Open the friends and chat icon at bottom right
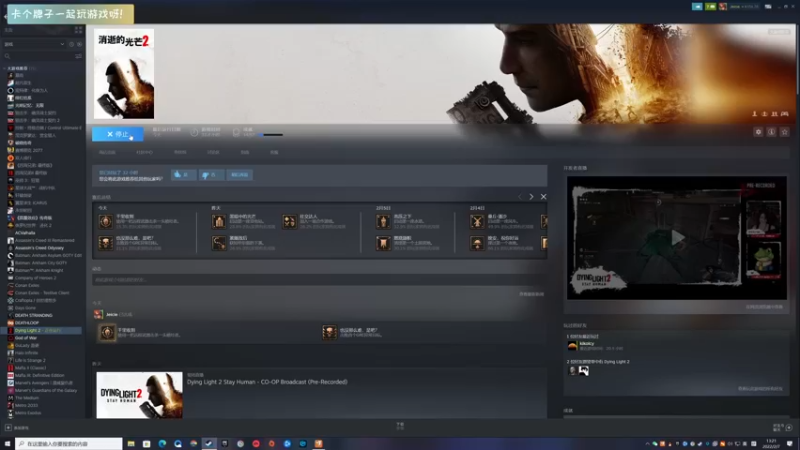 [789, 428]
